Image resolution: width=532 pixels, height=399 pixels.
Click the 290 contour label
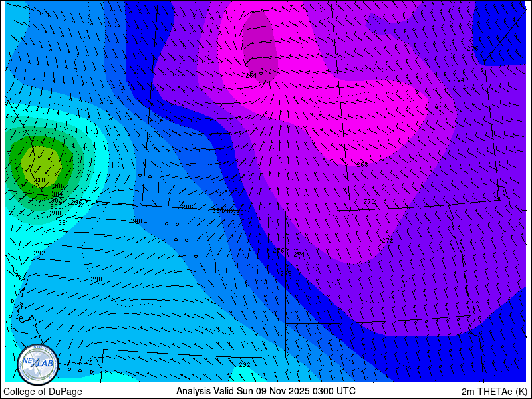tap(96, 279)
